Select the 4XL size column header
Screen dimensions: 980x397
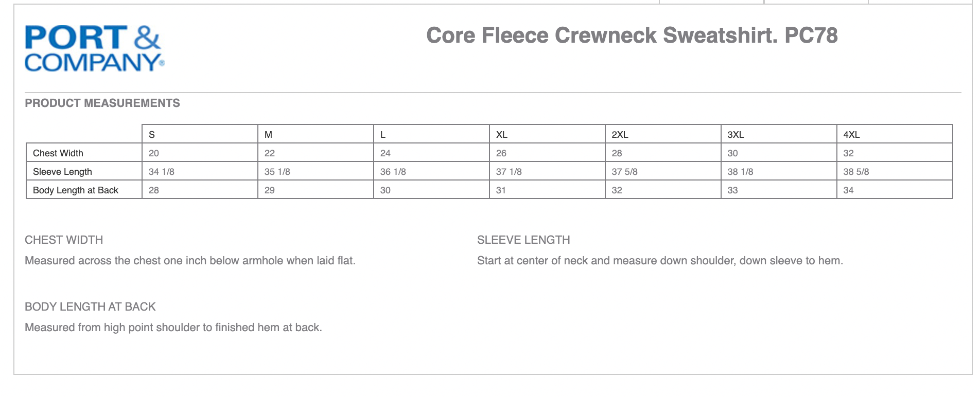pyautogui.click(x=851, y=135)
